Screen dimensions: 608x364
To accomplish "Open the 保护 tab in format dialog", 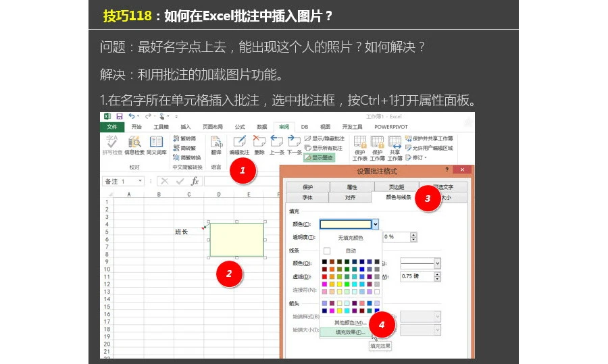I will 308,187.
